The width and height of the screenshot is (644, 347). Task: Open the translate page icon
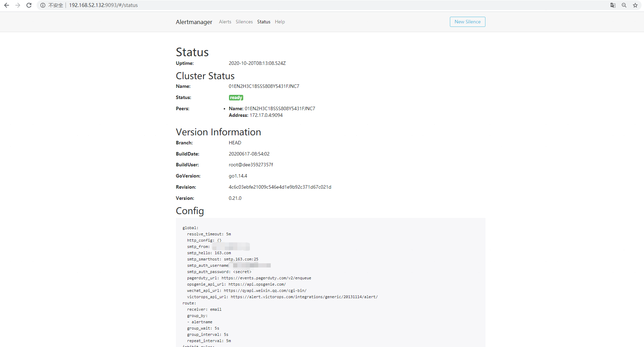[x=613, y=5]
